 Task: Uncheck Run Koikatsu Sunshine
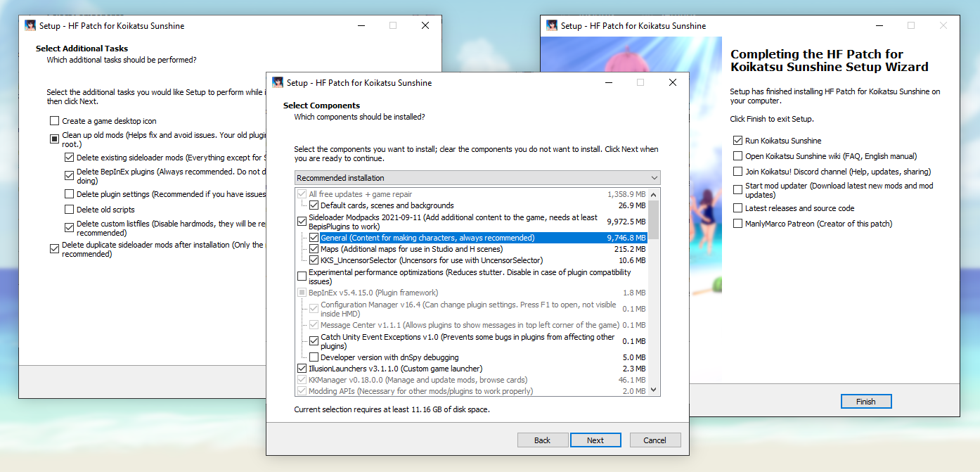click(x=737, y=141)
